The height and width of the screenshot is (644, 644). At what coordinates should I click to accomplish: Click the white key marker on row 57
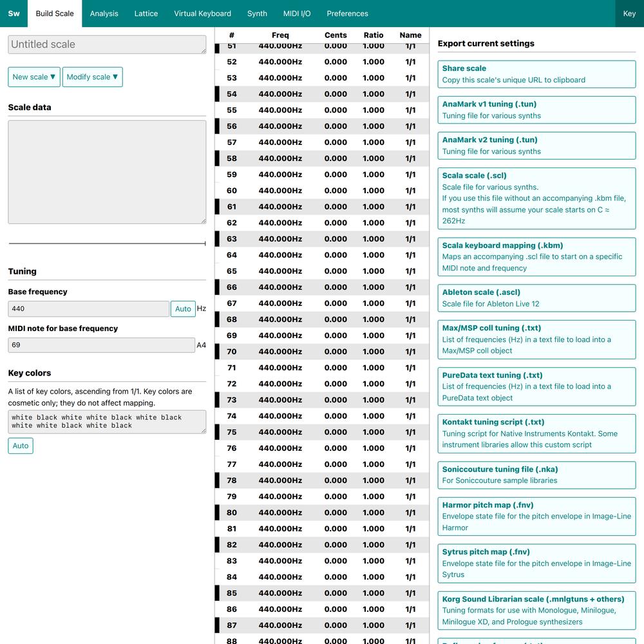217,142
